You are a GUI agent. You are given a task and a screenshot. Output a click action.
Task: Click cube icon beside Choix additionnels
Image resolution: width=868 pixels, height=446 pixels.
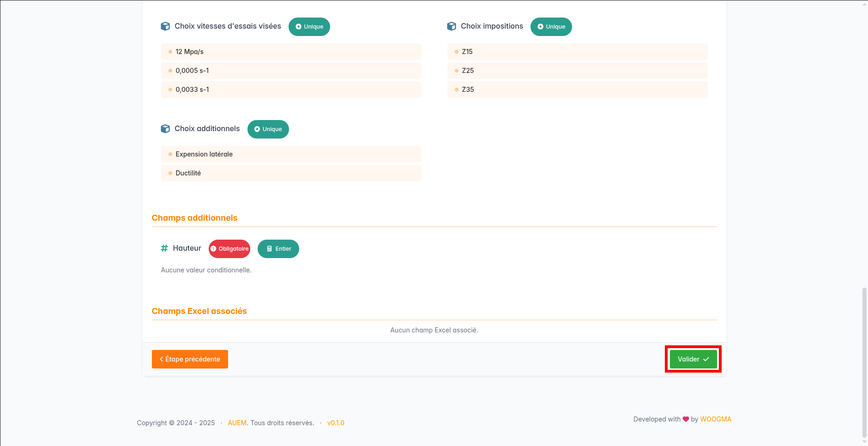[x=165, y=129]
